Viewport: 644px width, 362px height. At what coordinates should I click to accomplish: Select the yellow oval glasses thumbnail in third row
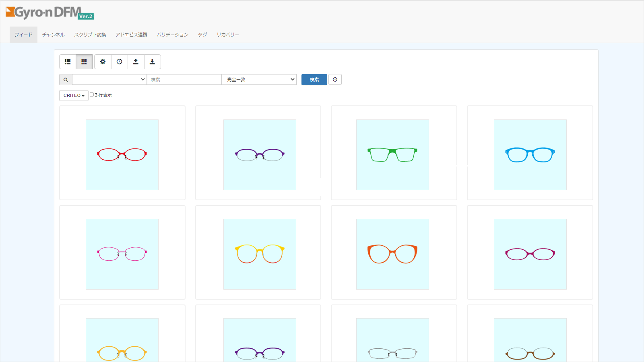(x=122, y=340)
